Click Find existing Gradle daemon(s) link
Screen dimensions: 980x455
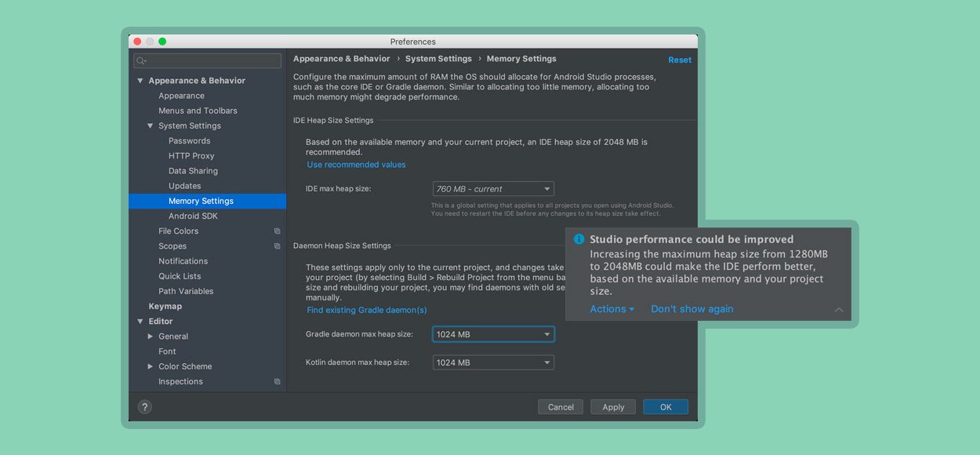click(367, 311)
